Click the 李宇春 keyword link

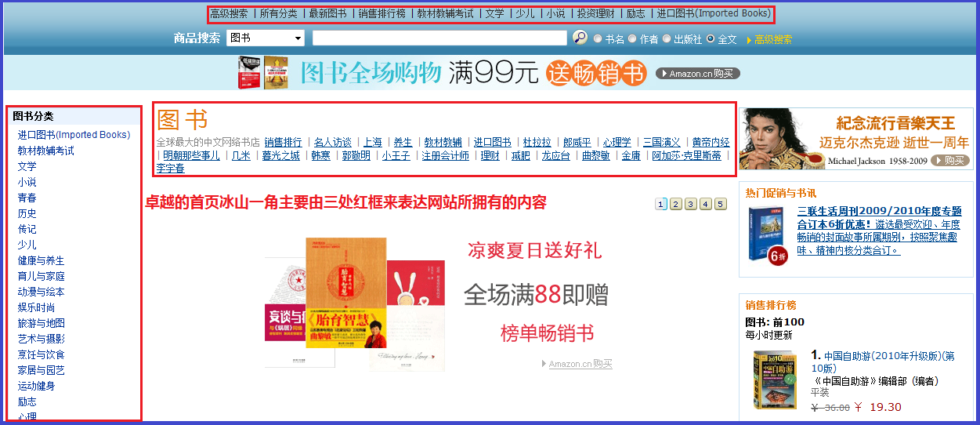(x=171, y=169)
